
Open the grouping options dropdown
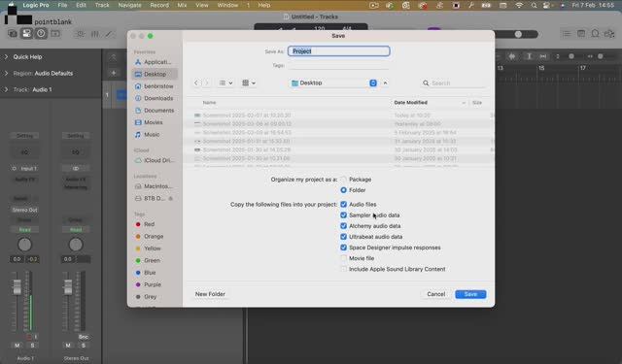point(249,83)
